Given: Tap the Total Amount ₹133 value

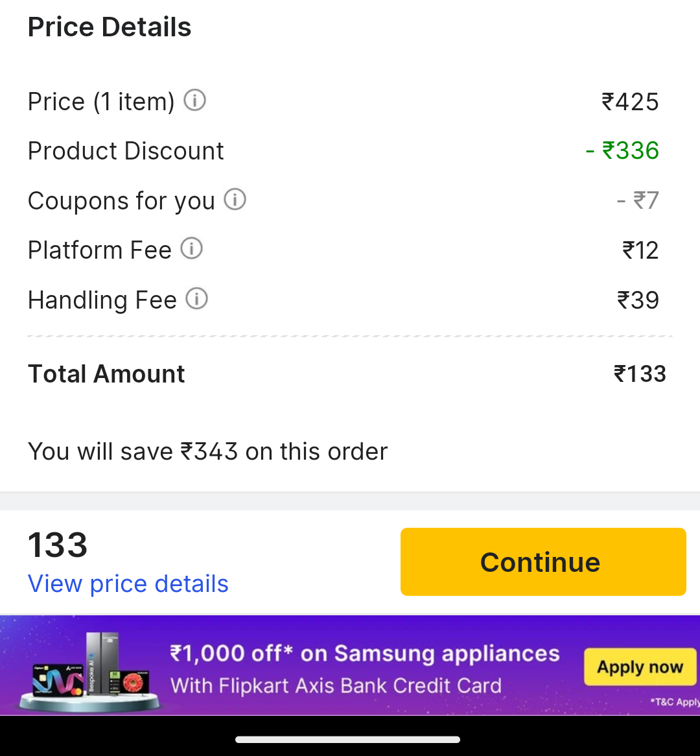Looking at the screenshot, I should [640, 374].
